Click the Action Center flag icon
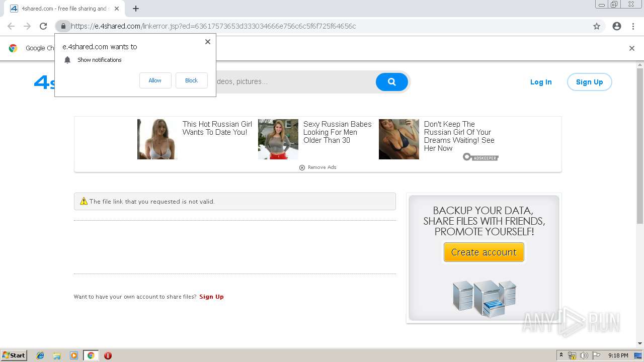This screenshot has width=644, height=362. pyautogui.click(x=596, y=355)
